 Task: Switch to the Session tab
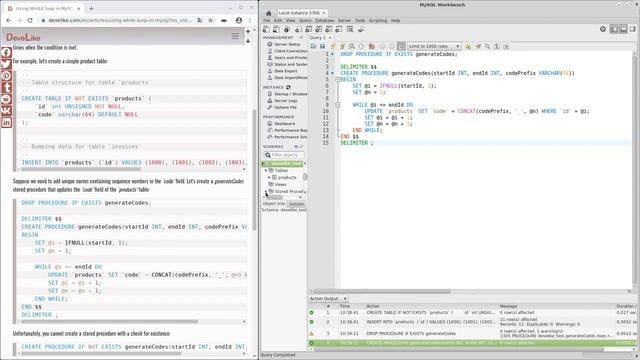click(296, 204)
